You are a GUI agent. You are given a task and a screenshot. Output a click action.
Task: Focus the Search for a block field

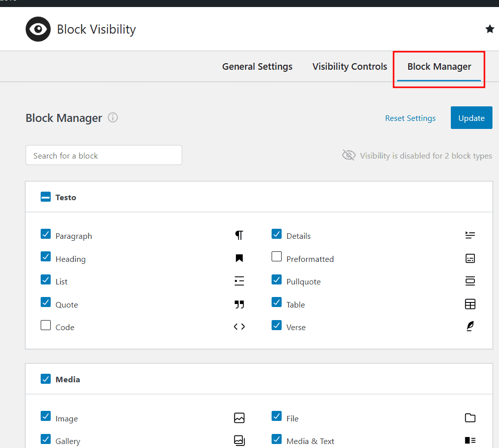[x=104, y=155]
